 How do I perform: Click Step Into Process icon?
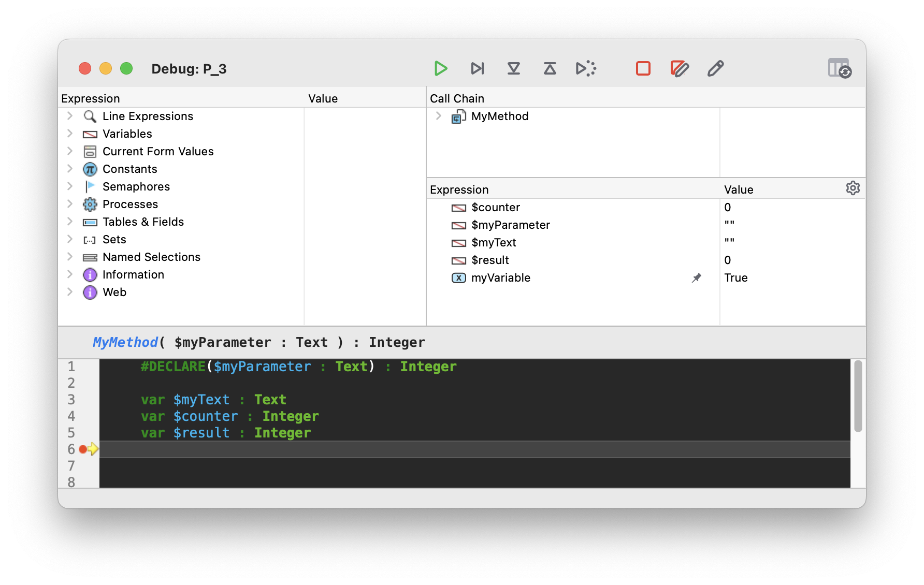pyautogui.click(x=586, y=68)
